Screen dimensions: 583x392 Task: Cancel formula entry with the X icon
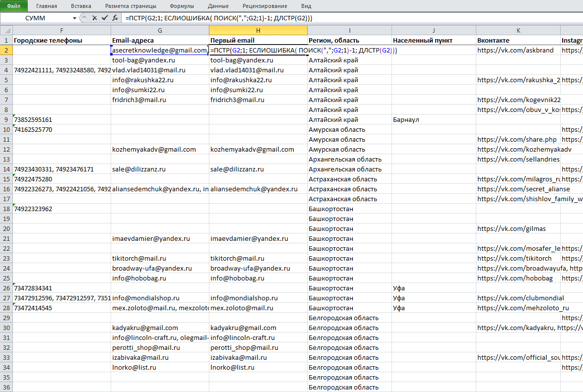point(94,18)
